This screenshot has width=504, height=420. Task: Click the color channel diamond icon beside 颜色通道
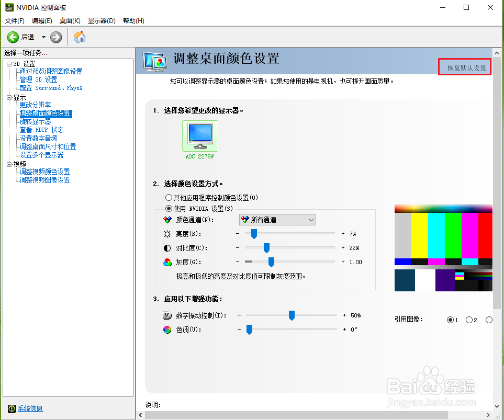tap(168, 220)
